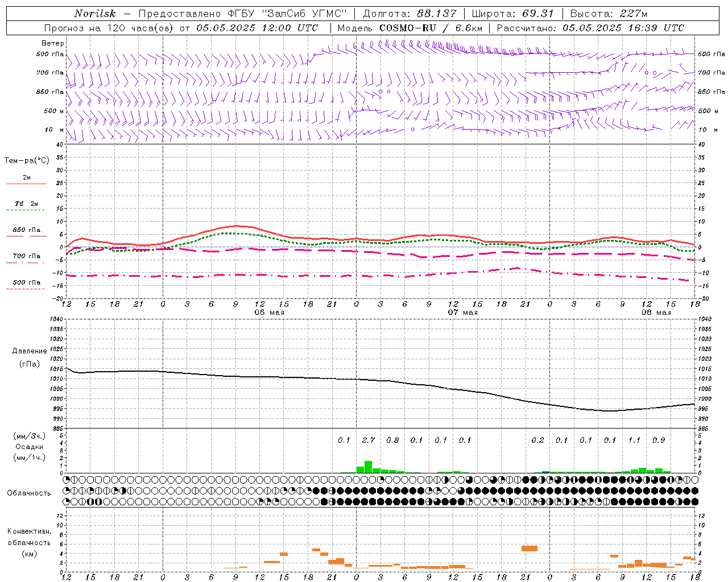
Task: Click the 0.9 precipitation value
Action: pyautogui.click(x=659, y=440)
